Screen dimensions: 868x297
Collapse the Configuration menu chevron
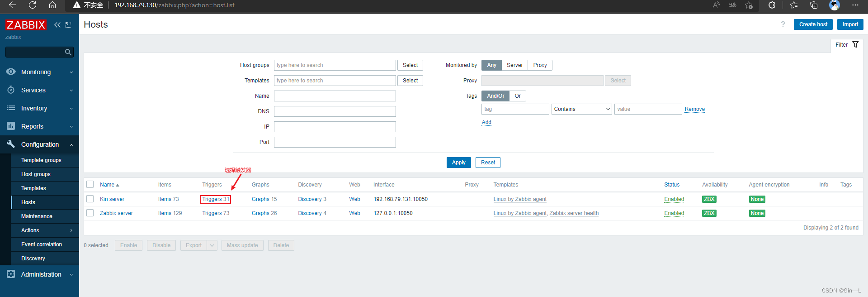71,145
